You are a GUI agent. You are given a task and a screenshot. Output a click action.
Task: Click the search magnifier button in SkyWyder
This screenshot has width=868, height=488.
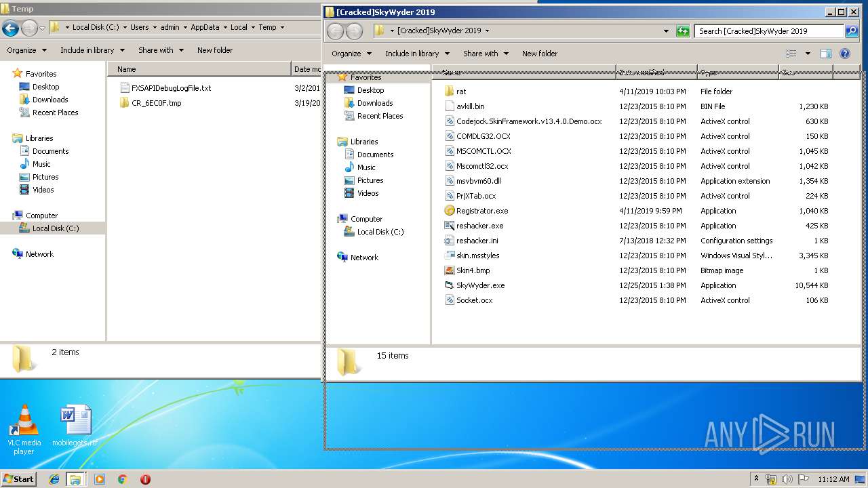click(x=852, y=31)
